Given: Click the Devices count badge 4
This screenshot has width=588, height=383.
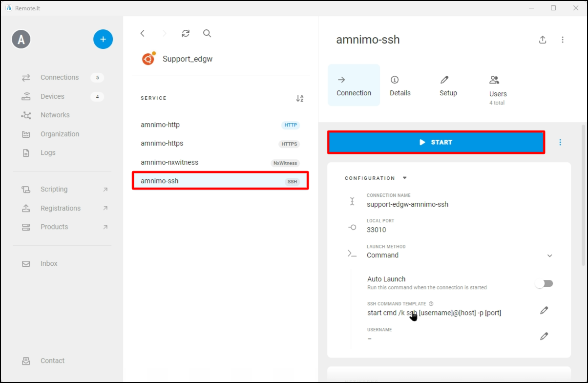Looking at the screenshot, I should pyautogui.click(x=97, y=96).
